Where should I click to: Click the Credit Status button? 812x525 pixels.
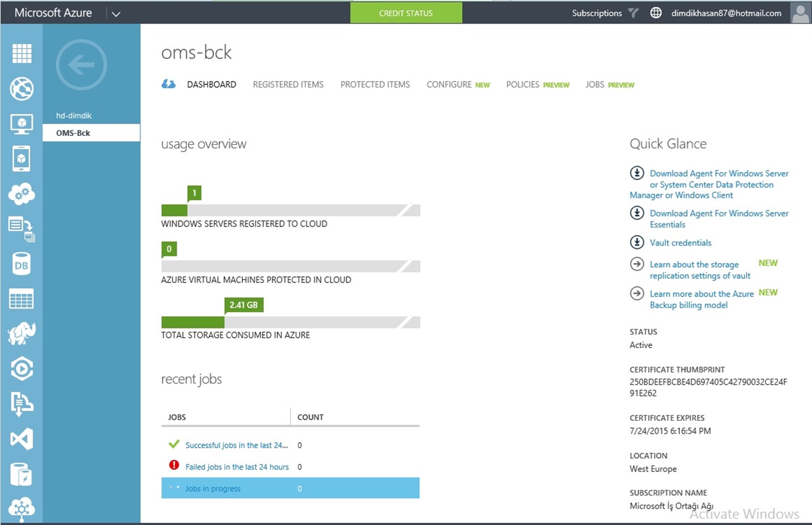coord(406,13)
